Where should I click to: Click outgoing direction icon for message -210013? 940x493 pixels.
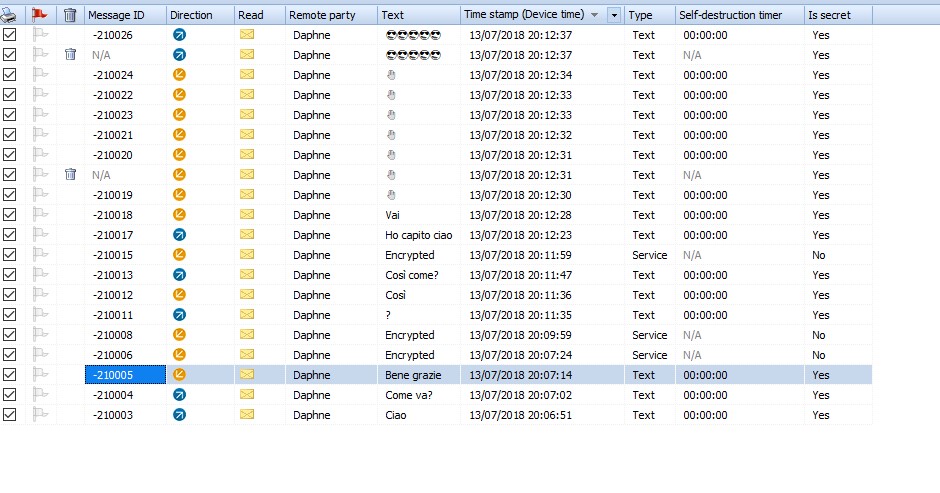pos(179,275)
